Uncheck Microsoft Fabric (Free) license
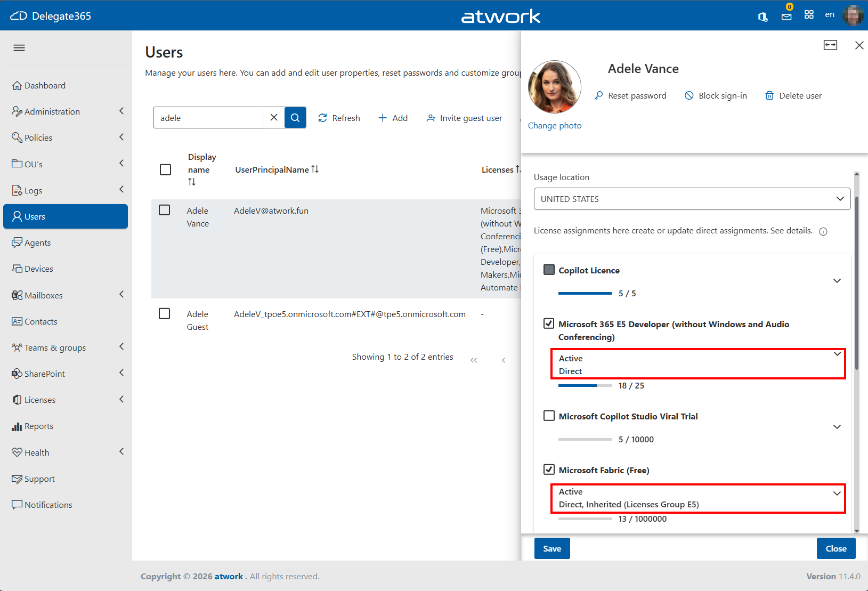The width and height of the screenshot is (868, 591). point(549,469)
